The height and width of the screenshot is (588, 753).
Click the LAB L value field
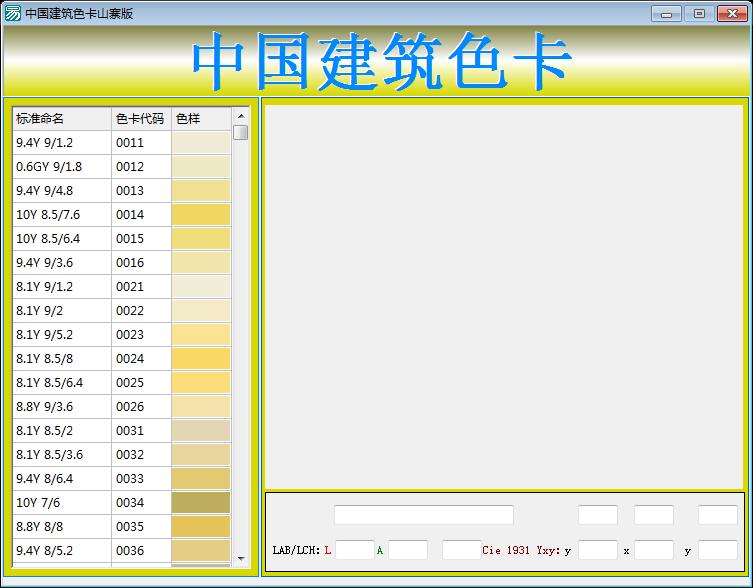coord(355,550)
